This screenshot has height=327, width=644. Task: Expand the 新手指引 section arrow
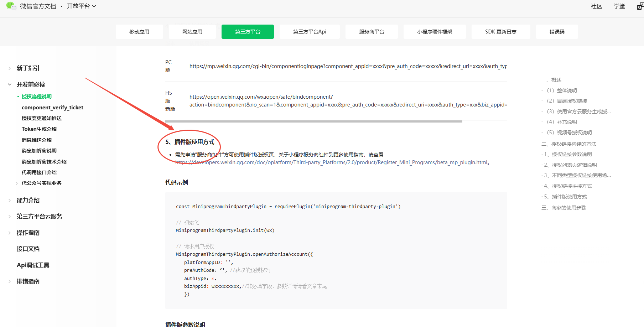click(10, 68)
